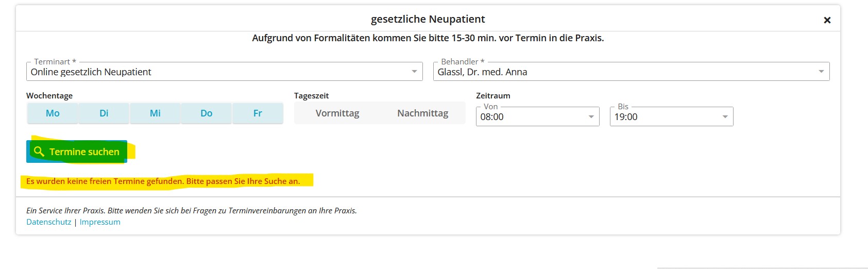Toggle Mo weekday button
The width and height of the screenshot is (868, 269).
(x=53, y=113)
